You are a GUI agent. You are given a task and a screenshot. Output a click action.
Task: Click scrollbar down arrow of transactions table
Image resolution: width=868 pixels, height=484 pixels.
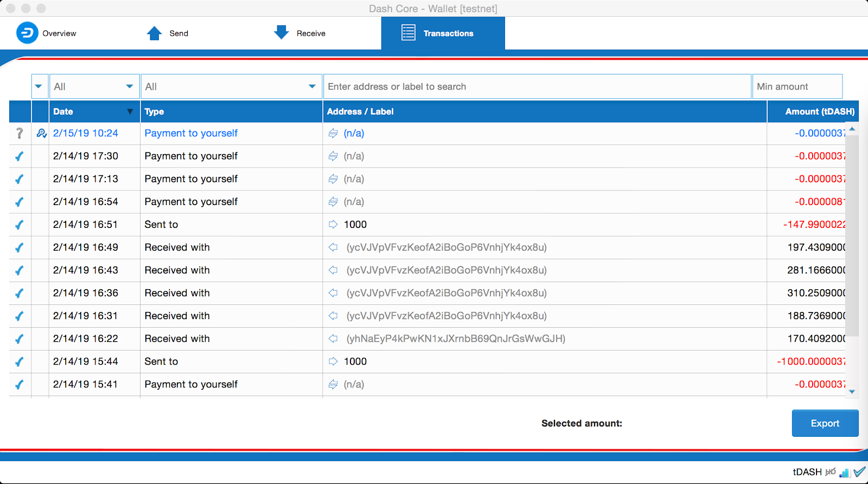(x=852, y=391)
